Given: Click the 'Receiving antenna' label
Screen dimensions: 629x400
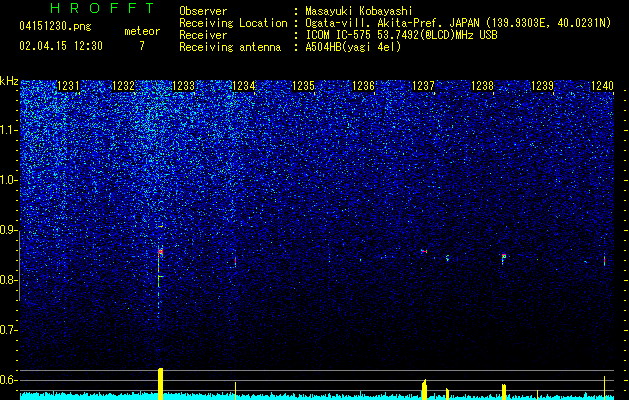Looking at the screenshot, I should (x=230, y=47).
